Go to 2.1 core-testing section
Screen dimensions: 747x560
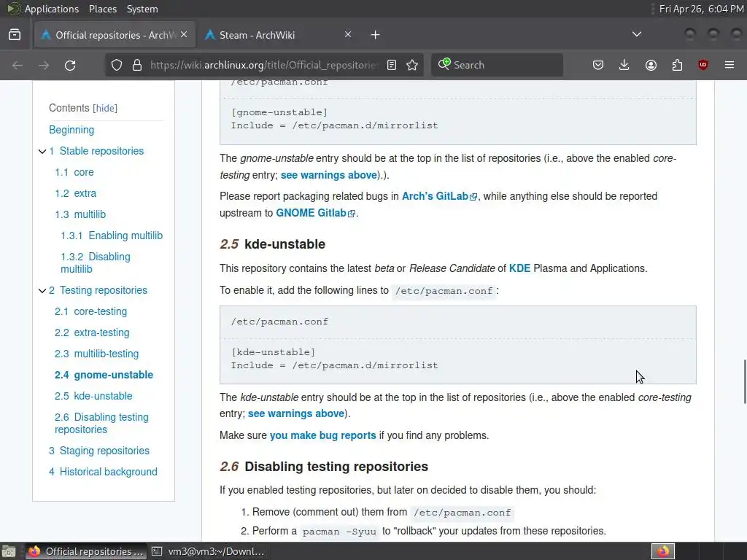(91, 311)
